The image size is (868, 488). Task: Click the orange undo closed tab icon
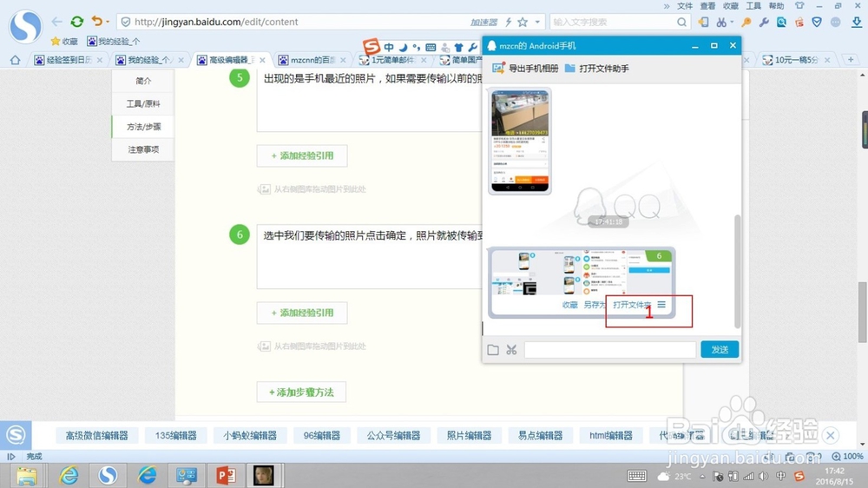tap(97, 21)
